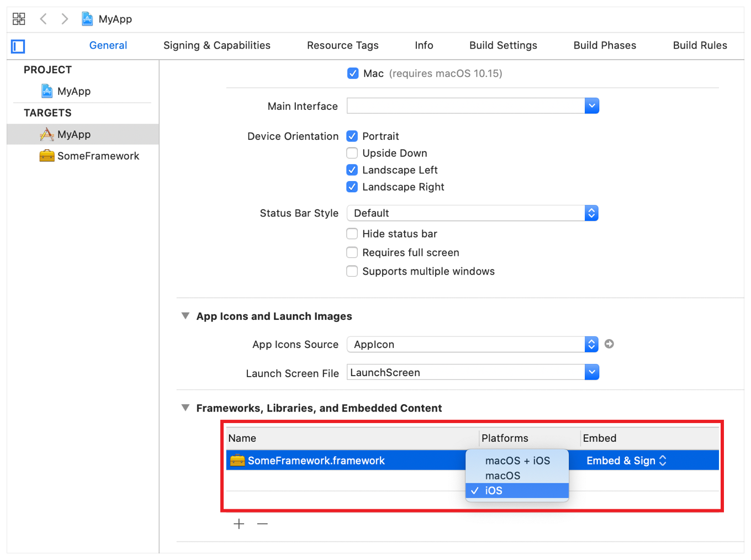The width and height of the screenshot is (751, 560).
Task: Uncheck the Landscape Right orientation
Action: pyautogui.click(x=352, y=187)
